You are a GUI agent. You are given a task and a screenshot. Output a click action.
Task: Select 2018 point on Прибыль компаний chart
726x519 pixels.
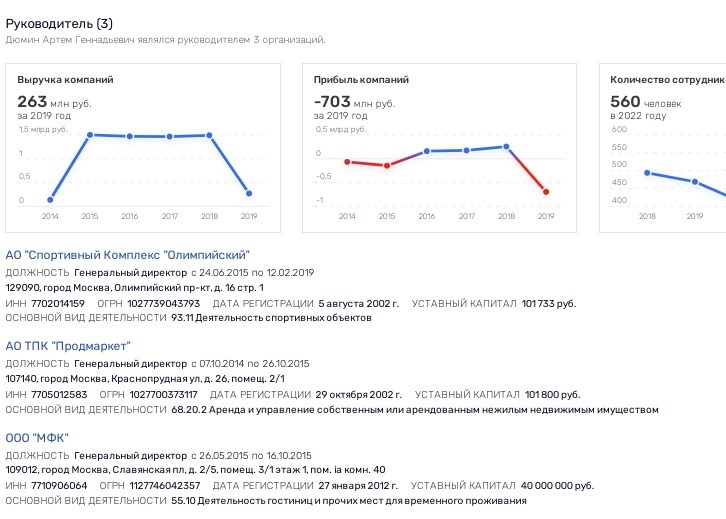(506, 146)
